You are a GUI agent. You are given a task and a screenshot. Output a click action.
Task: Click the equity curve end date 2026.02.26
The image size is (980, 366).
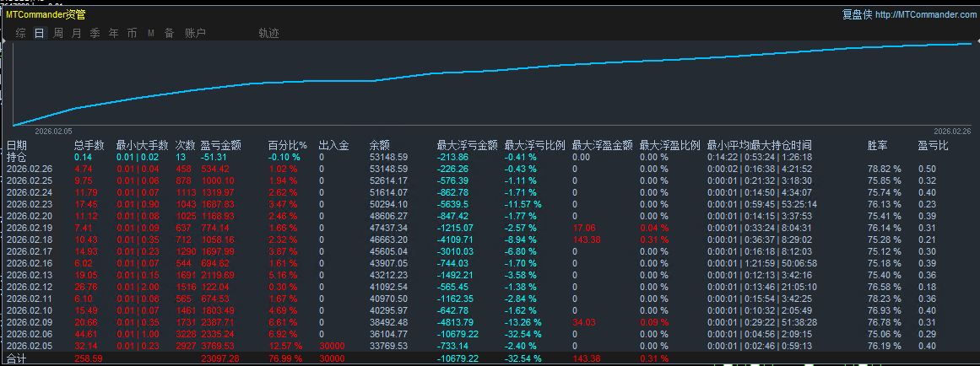pyautogui.click(x=952, y=132)
